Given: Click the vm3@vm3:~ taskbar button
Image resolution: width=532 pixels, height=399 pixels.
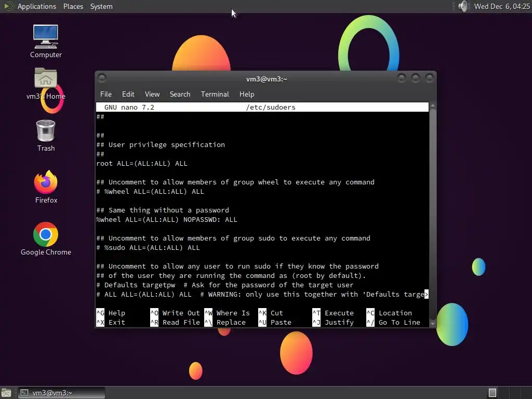Looking at the screenshot, I should coord(61,393).
